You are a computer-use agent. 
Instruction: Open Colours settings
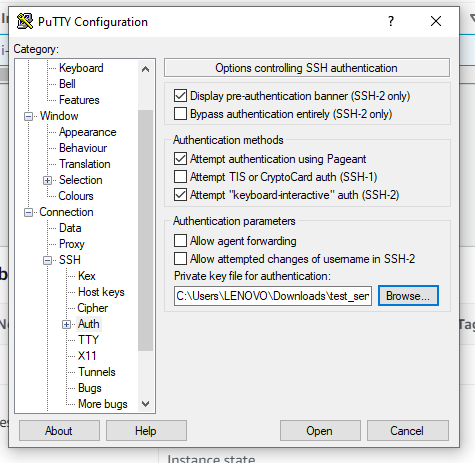pyautogui.click(x=76, y=196)
